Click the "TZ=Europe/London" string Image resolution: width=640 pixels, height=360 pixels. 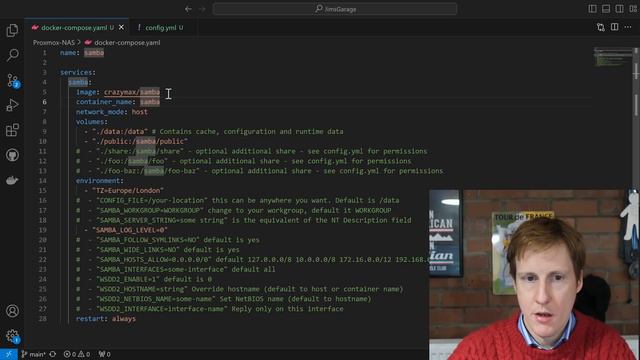click(128, 191)
